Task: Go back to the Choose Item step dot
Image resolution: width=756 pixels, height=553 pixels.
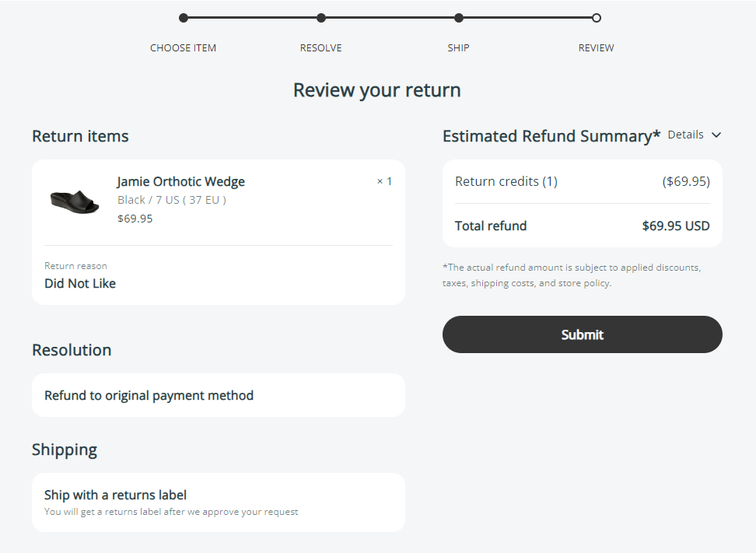Action: click(x=184, y=18)
